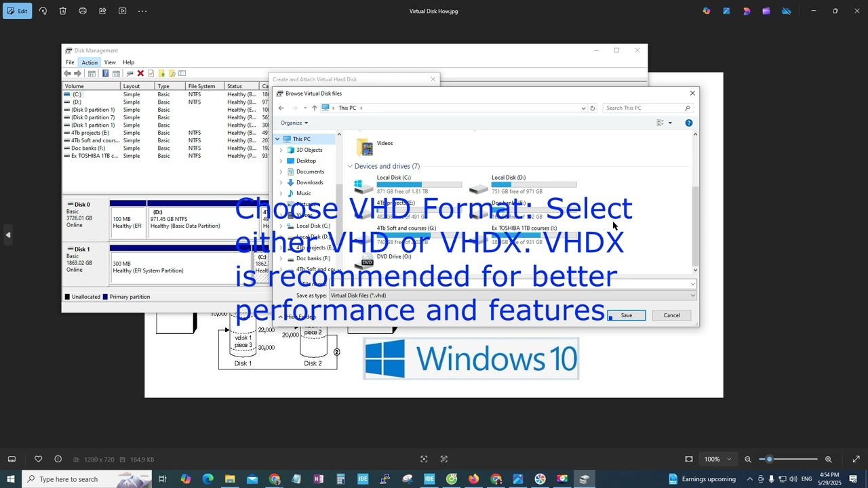Toggle the filmstrip at bottom-left of Photos
The height and width of the screenshot is (488, 868).
click(x=12, y=459)
